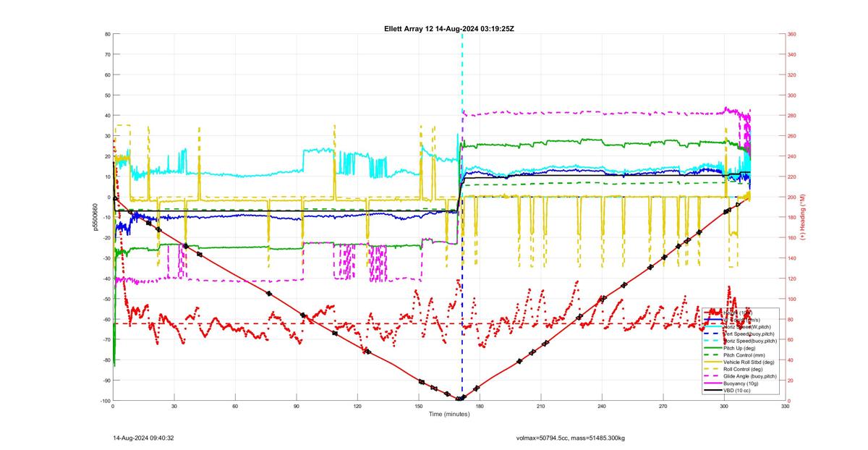This screenshot has height=450, width=868.
Task: Click the timestamp '14-Aug-2024 09:40:32' footer
Action: coord(142,438)
